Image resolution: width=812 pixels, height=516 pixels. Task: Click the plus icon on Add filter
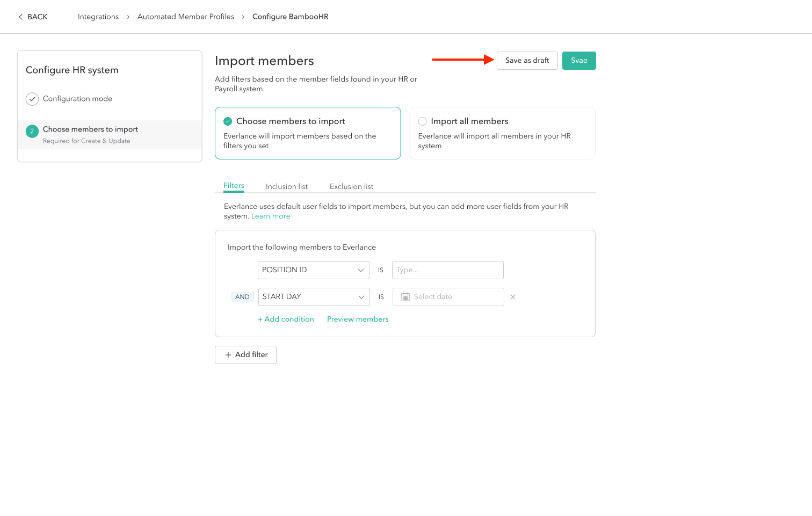pos(228,355)
